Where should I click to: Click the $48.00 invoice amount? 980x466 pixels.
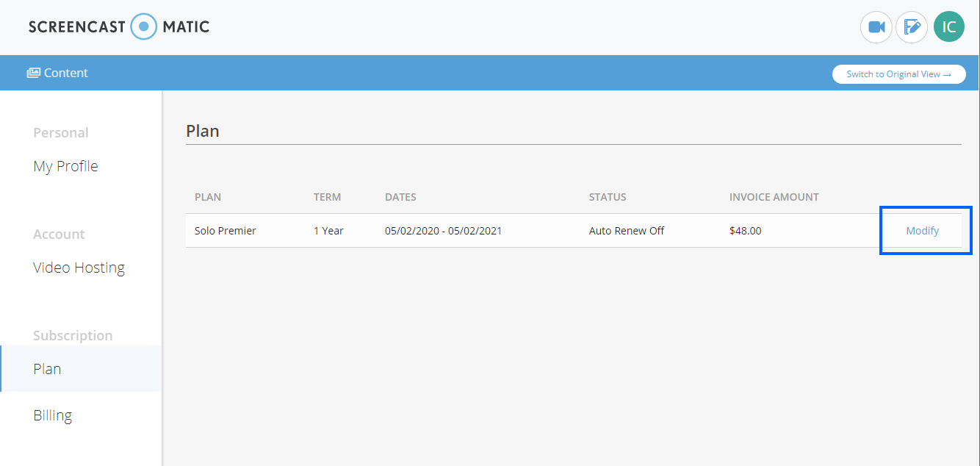746,231
